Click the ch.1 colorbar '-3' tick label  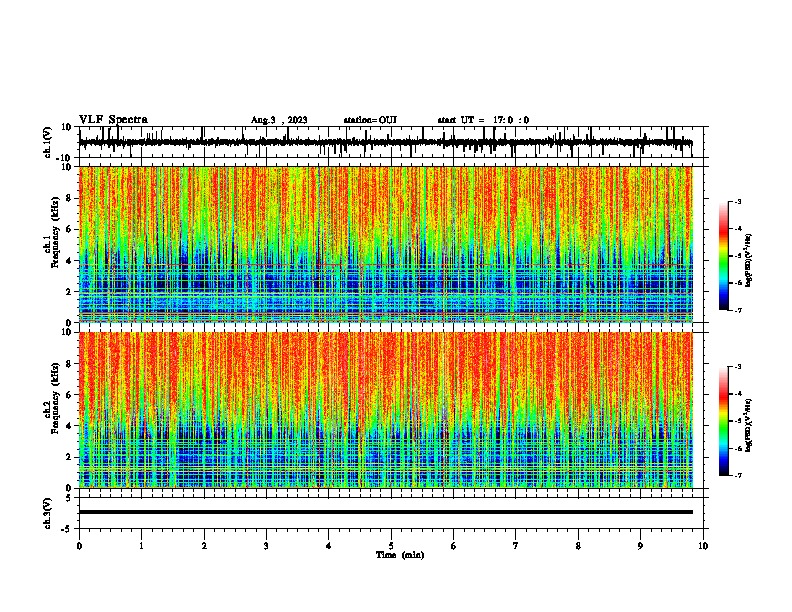pyautogui.click(x=737, y=201)
